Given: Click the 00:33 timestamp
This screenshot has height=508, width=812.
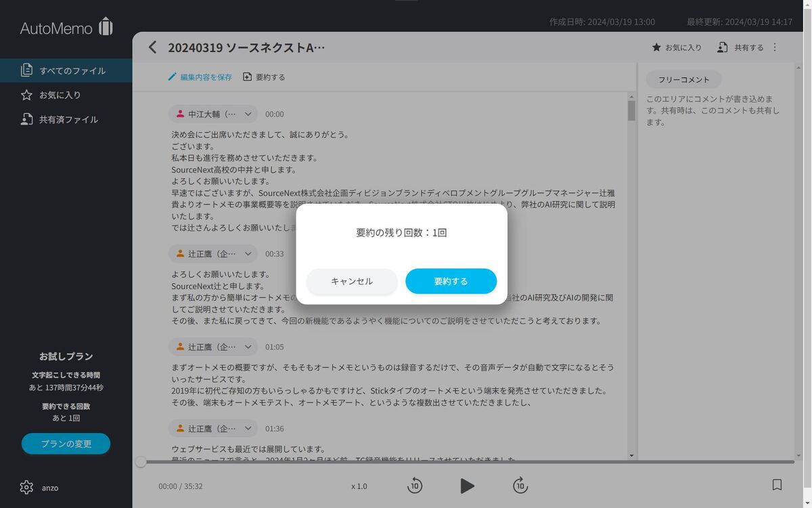Looking at the screenshot, I should tap(274, 254).
